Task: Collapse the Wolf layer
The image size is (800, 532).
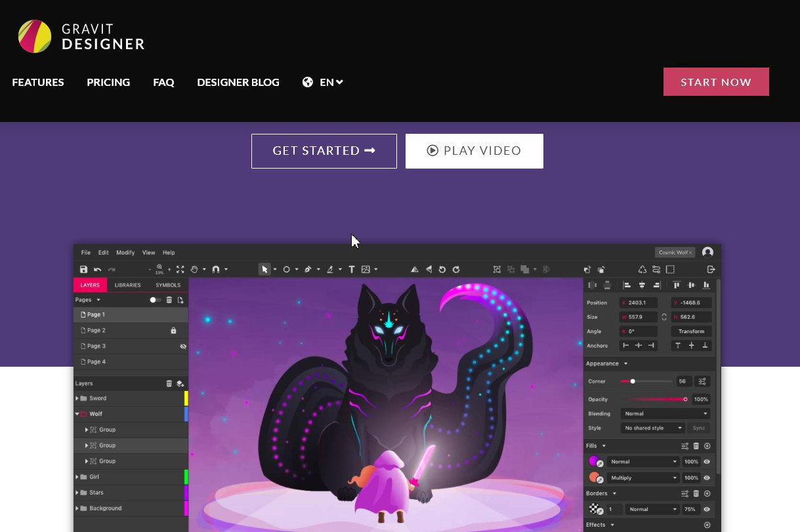Action: 77,415
